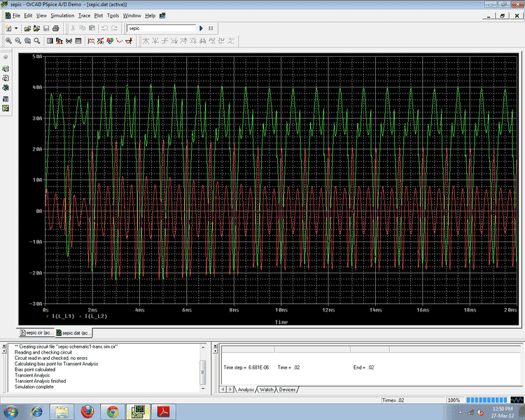The height and width of the screenshot is (420, 525).
Task: Click icon right of Help menu
Action: 162,15
